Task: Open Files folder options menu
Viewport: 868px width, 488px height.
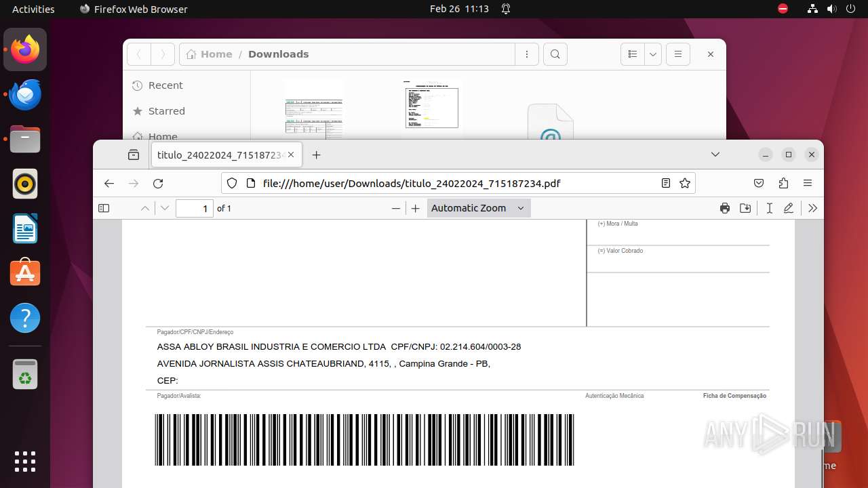Action: point(527,54)
